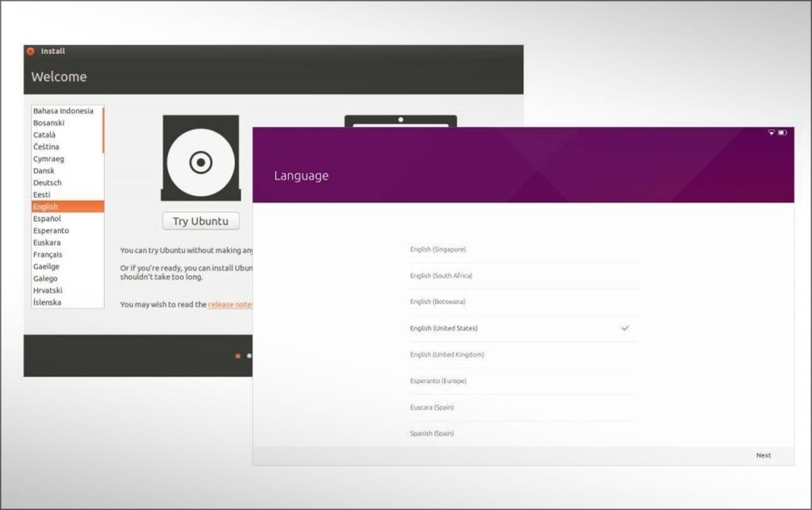Choose English (United States)
The width and height of the screenshot is (812, 510).
point(523,328)
